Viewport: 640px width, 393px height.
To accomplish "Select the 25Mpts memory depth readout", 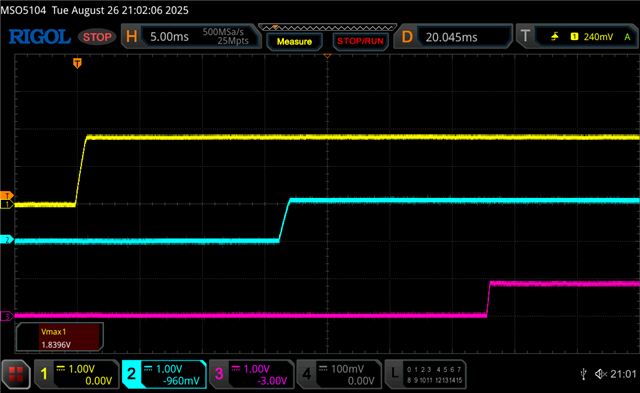I will pos(233,41).
